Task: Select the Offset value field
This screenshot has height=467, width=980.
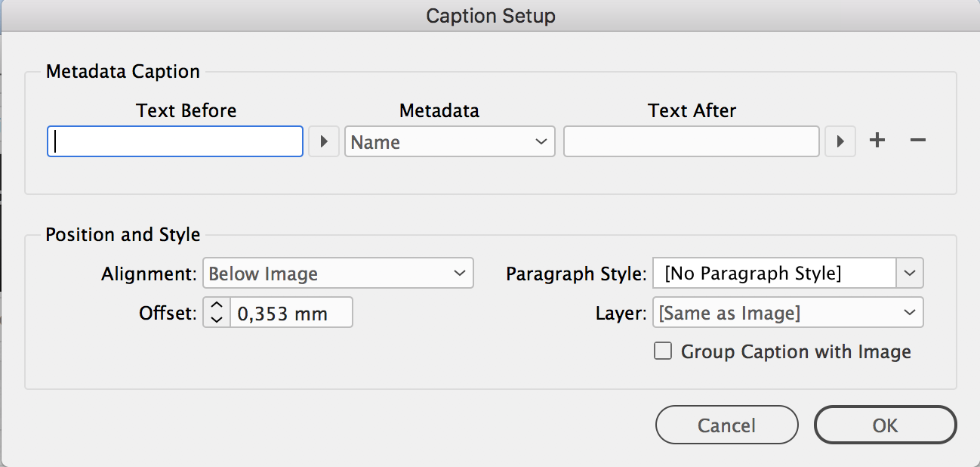Action: [291, 313]
